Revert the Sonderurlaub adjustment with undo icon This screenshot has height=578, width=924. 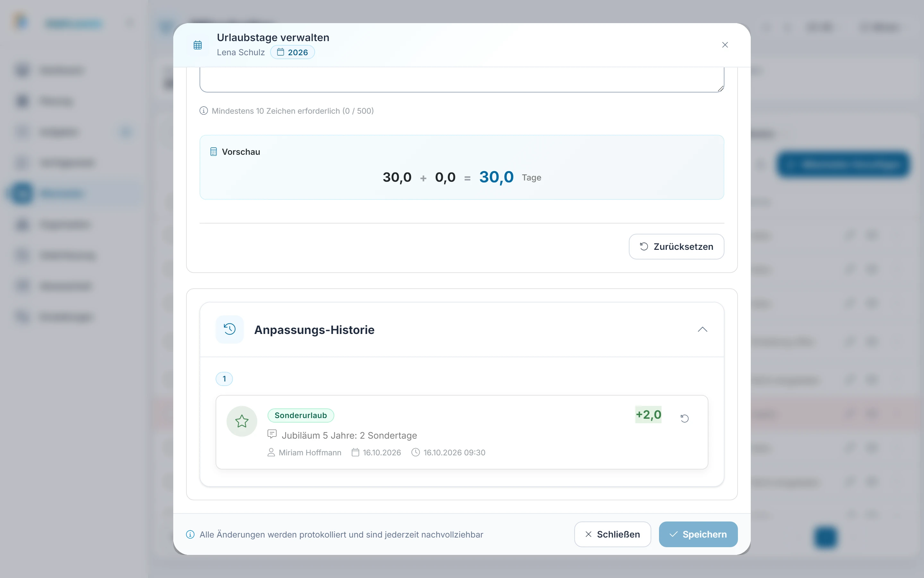pos(684,418)
